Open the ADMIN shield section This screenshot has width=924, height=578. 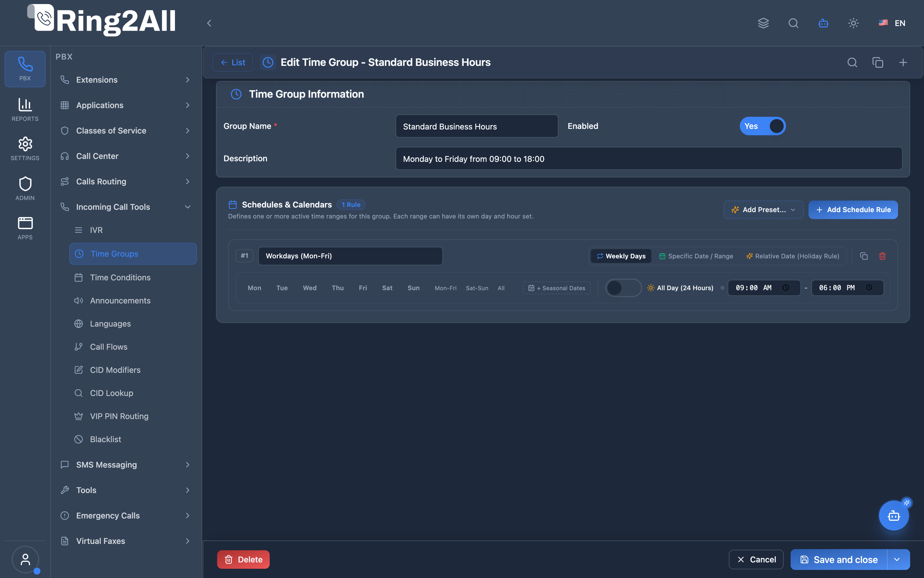[25, 188]
